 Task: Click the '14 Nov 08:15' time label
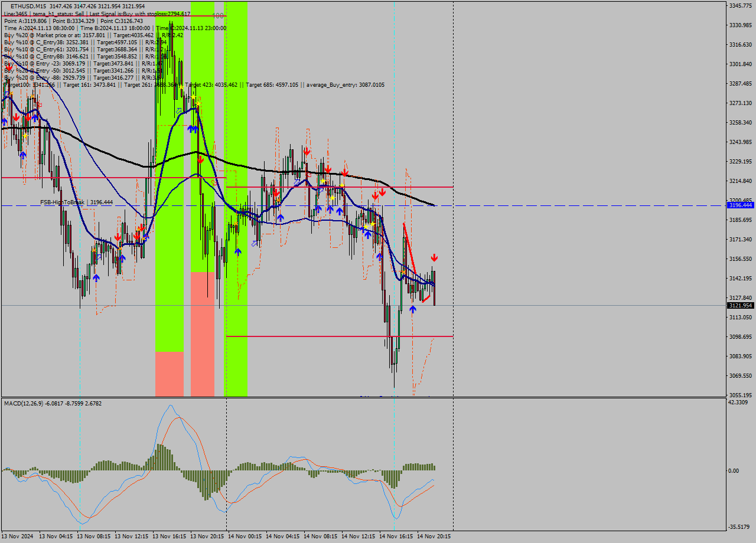(x=320, y=537)
